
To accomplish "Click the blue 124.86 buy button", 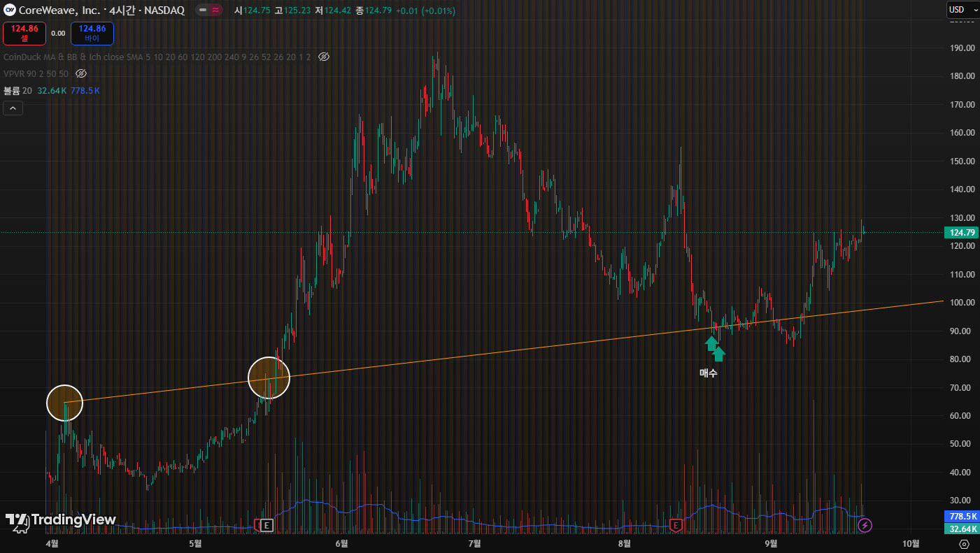I will (92, 33).
